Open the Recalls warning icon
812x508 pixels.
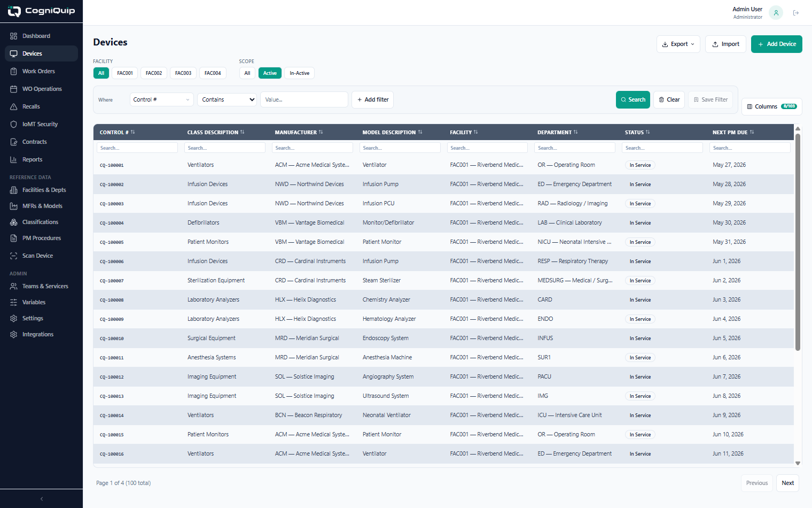(x=14, y=106)
